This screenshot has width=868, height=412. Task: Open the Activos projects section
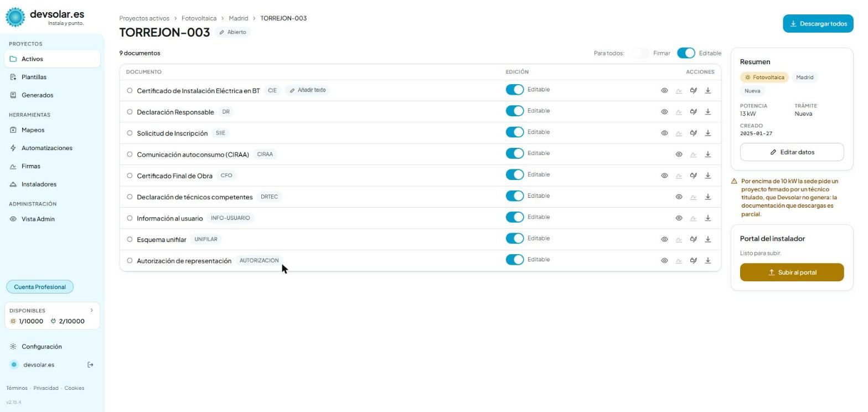point(53,59)
